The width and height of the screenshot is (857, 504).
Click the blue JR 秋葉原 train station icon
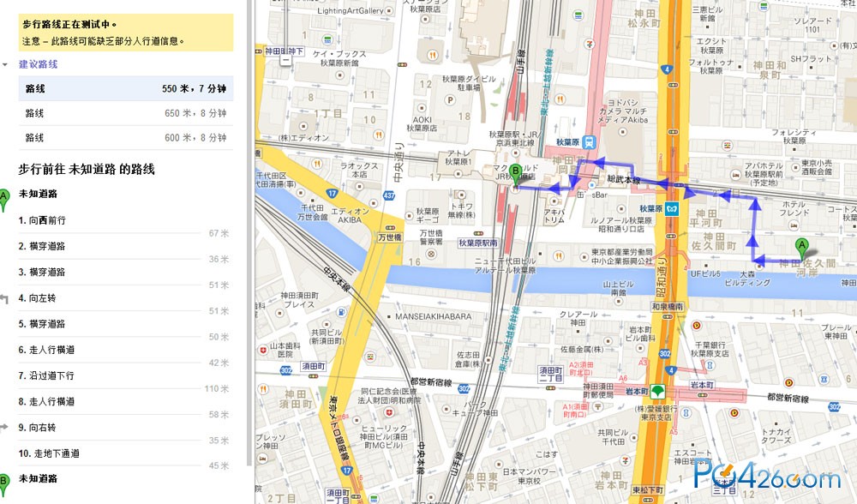590,142
